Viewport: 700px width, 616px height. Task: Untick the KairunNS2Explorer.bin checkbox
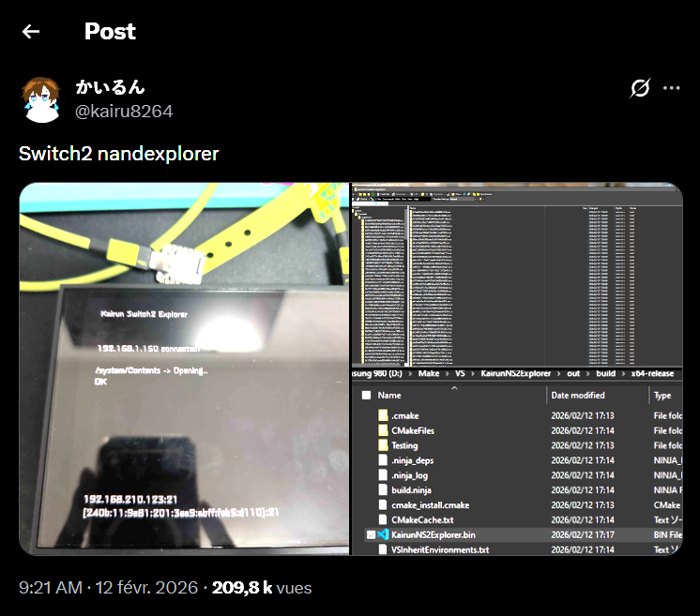pos(371,534)
